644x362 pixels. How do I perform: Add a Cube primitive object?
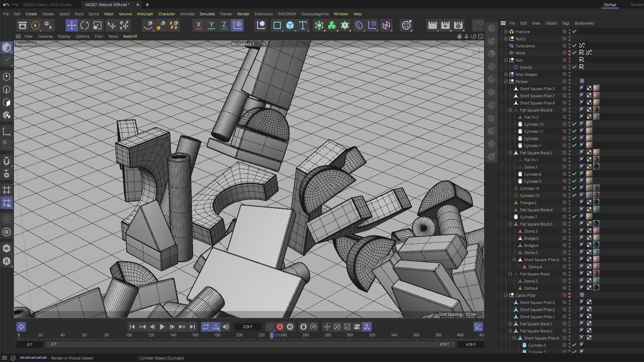tap(290, 25)
